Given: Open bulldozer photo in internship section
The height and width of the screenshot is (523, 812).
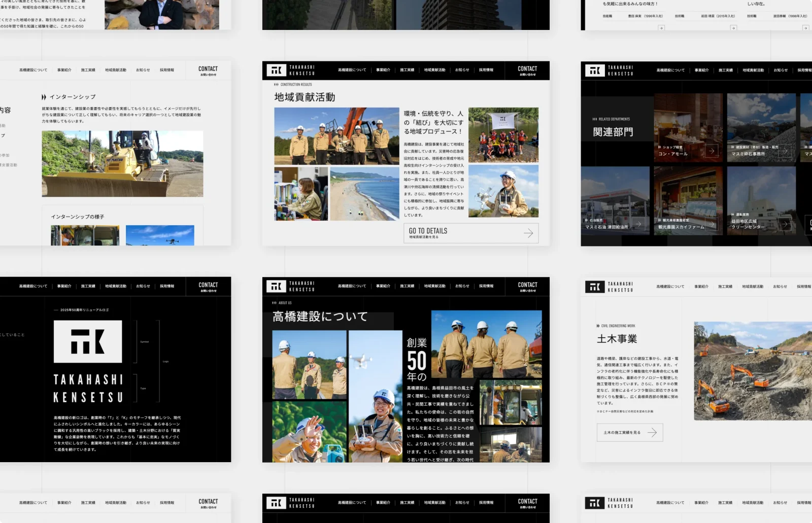Looking at the screenshot, I should tap(122, 164).
